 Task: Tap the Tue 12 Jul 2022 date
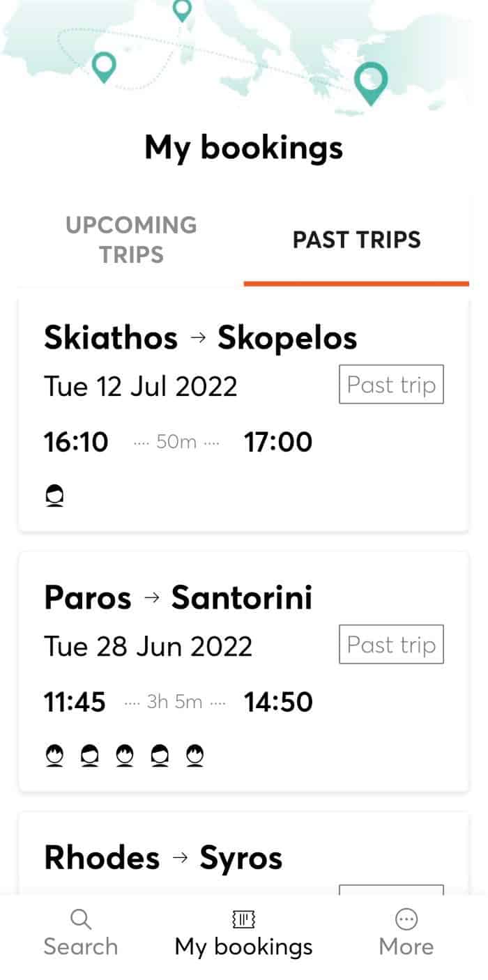pyautogui.click(x=140, y=385)
